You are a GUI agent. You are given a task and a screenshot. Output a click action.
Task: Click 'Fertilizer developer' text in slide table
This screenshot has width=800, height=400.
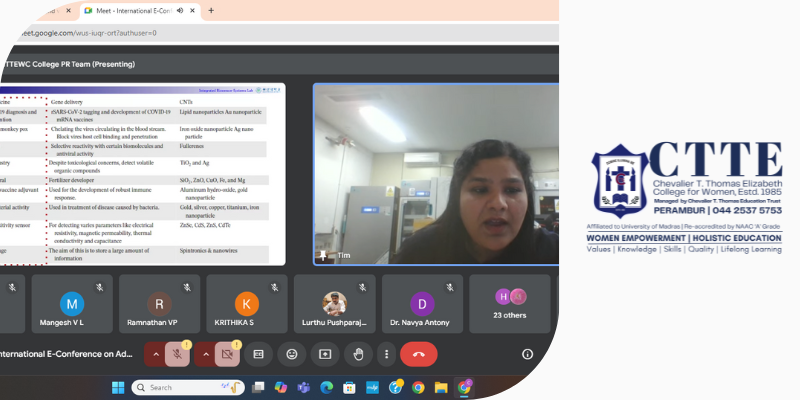coord(69,180)
